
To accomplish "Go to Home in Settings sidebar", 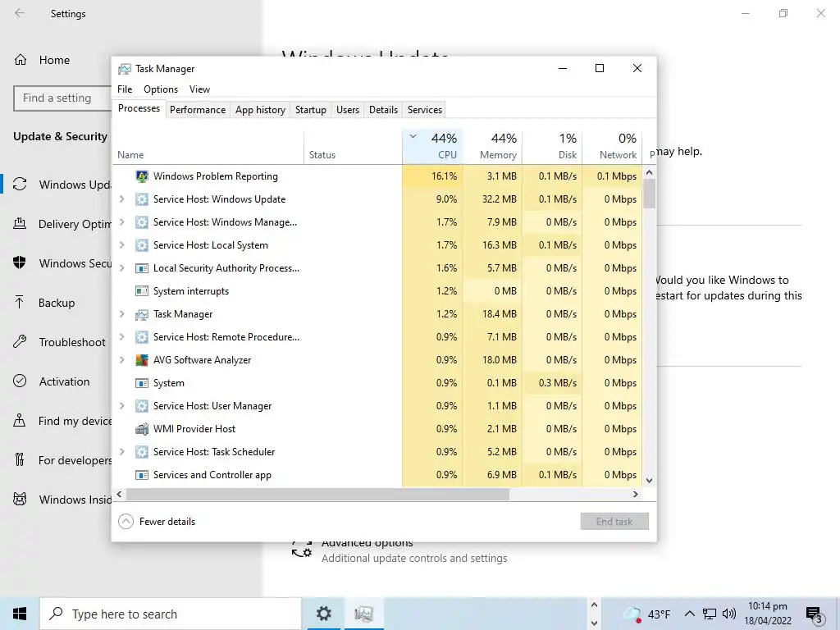I will [53, 60].
